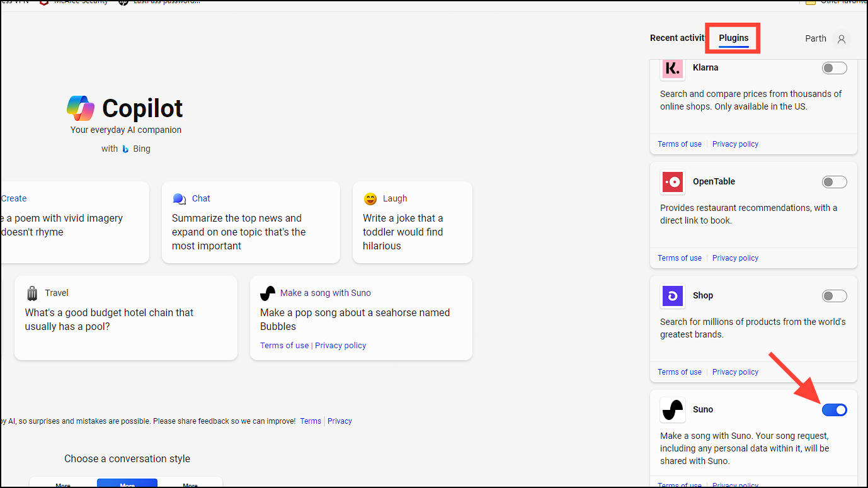Image resolution: width=868 pixels, height=488 pixels.
Task: Select the budget hotel Travel card
Action: coord(126,318)
